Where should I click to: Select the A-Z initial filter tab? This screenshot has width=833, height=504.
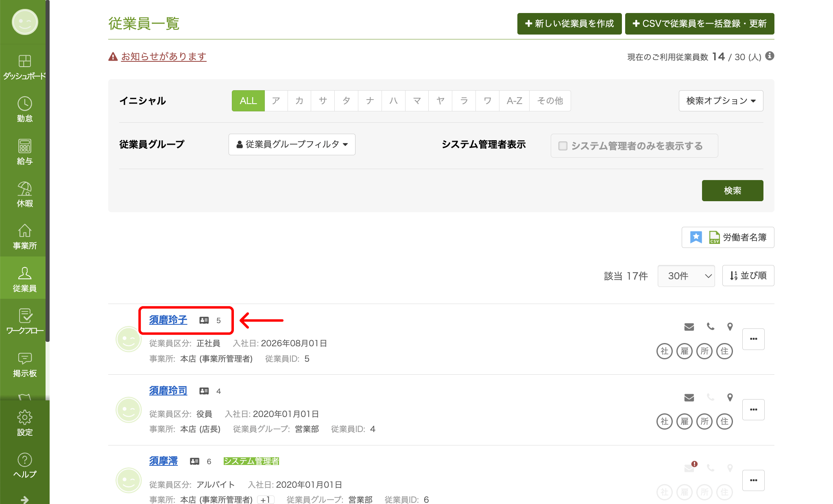click(x=514, y=101)
